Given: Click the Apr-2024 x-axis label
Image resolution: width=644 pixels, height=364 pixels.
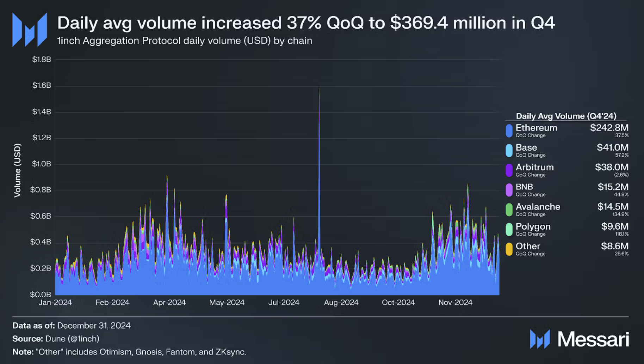Looking at the screenshot, I should point(169,303).
